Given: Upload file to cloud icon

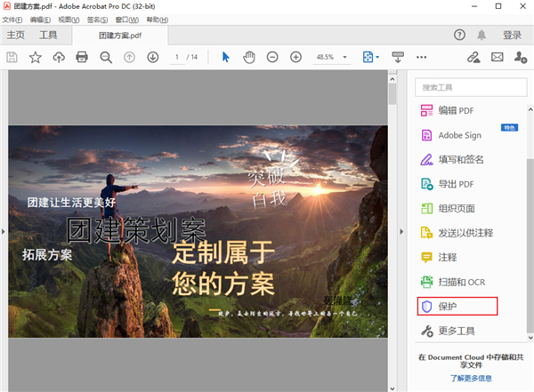Looking at the screenshot, I should [59, 57].
